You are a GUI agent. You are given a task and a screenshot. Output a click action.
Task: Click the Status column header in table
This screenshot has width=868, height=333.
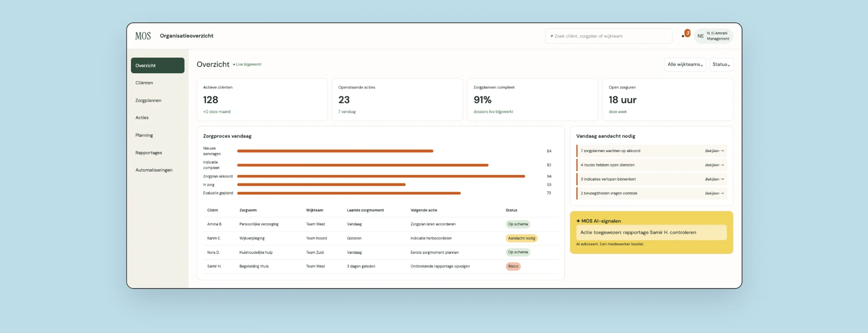511,210
